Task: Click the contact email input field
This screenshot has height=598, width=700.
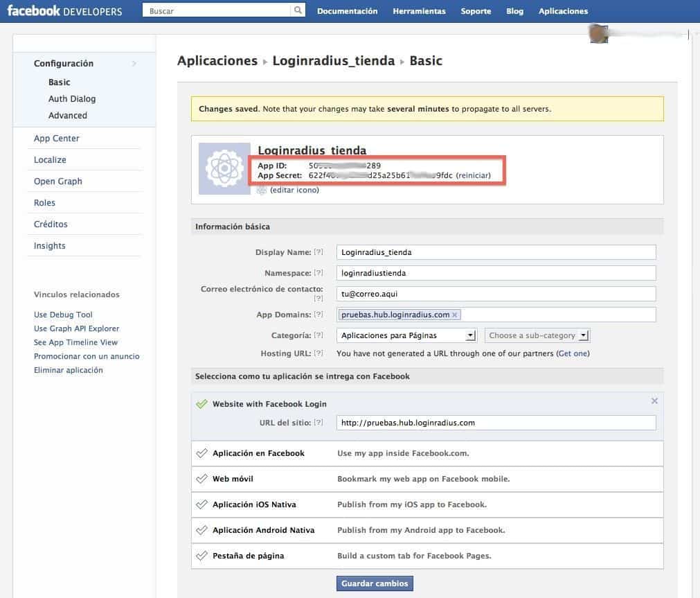Action: [496, 294]
